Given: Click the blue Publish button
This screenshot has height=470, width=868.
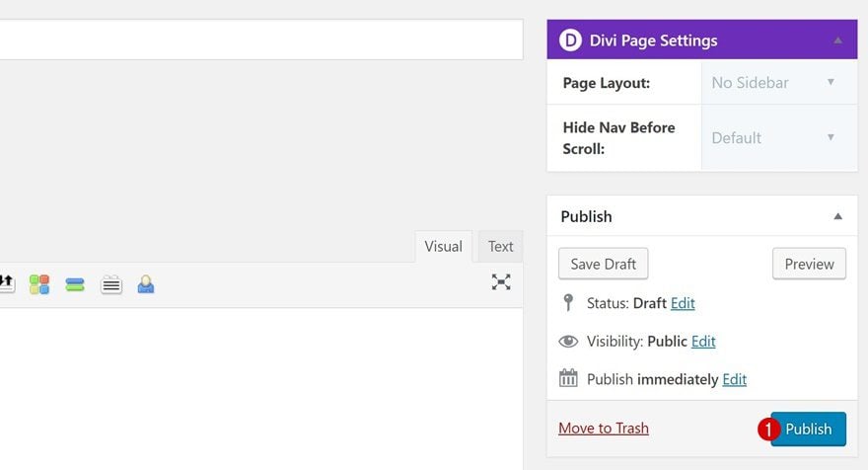Looking at the screenshot, I should (808, 429).
